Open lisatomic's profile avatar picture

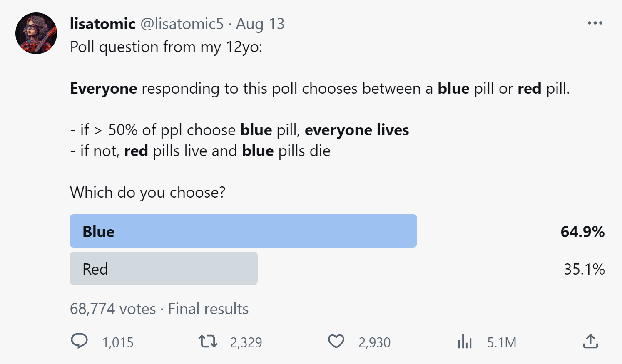(36, 33)
